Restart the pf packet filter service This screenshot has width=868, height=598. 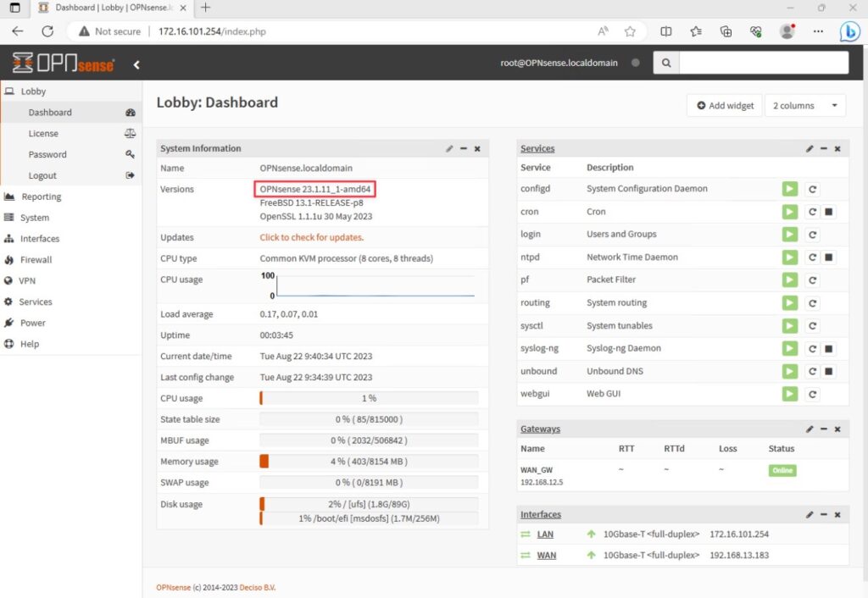(812, 280)
